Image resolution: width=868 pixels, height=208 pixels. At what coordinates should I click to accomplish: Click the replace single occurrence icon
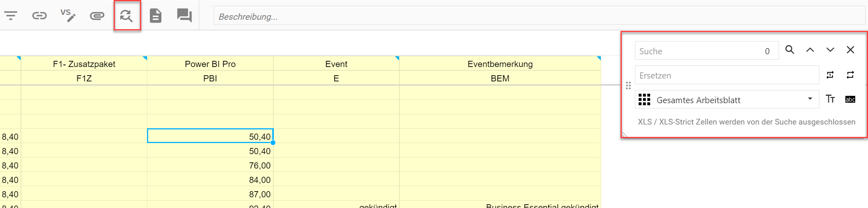830,75
